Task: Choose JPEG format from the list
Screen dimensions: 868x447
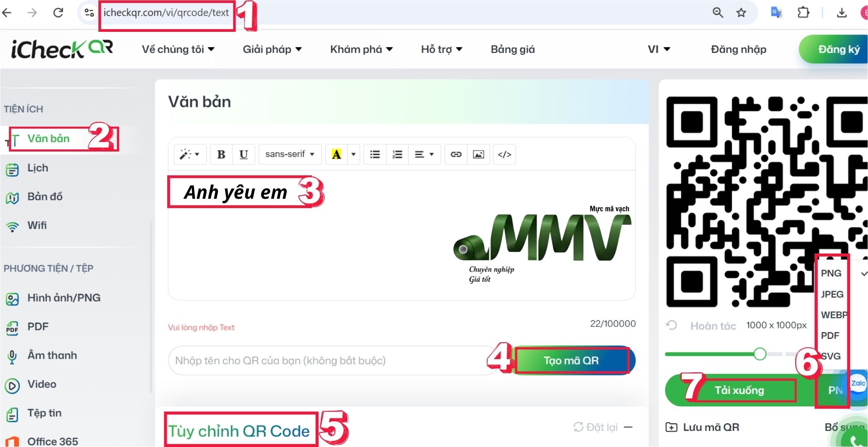Action: click(832, 294)
